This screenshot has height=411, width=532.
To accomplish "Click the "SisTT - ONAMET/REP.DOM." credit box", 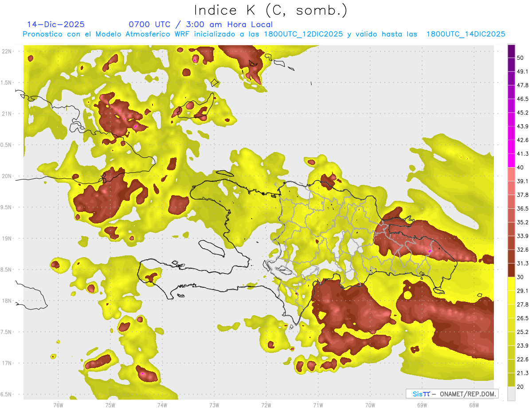I will (x=452, y=394).
